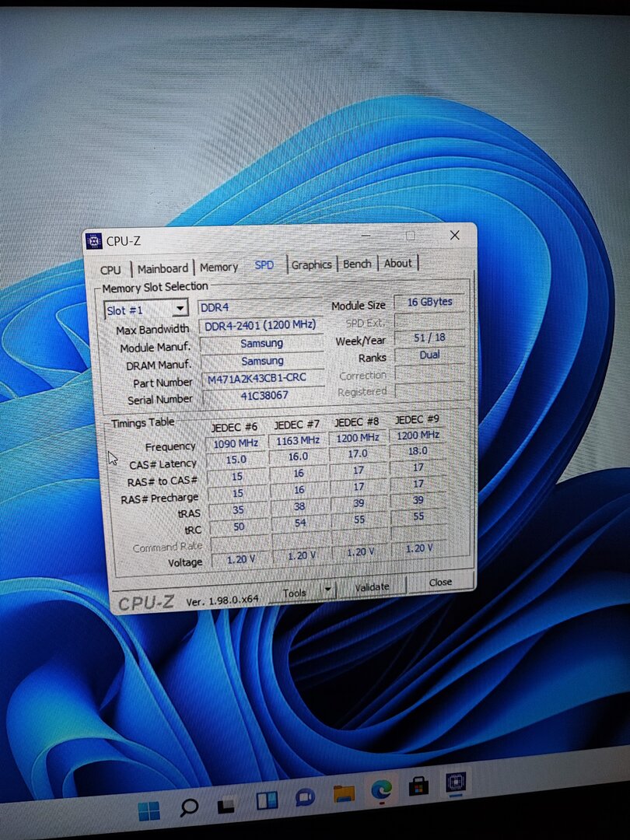Close the CPU-Z window with X
The height and width of the screenshot is (840, 630).
455,235
